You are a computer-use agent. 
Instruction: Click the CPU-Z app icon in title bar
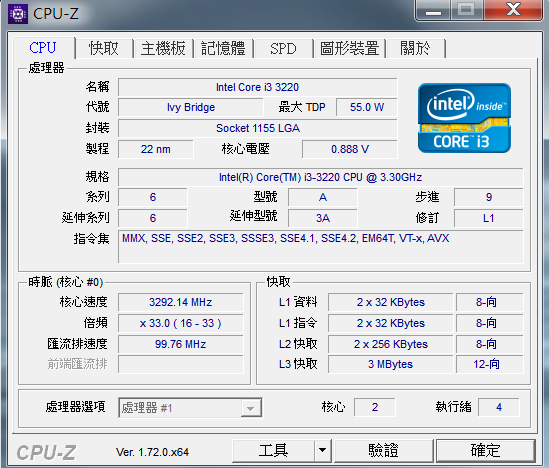(18, 14)
